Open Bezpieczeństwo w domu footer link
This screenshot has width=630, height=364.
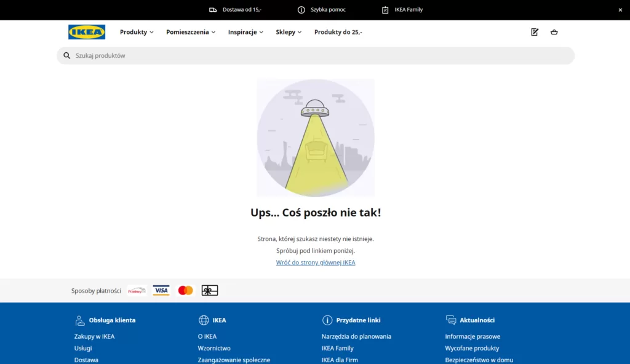(x=479, y=360)
